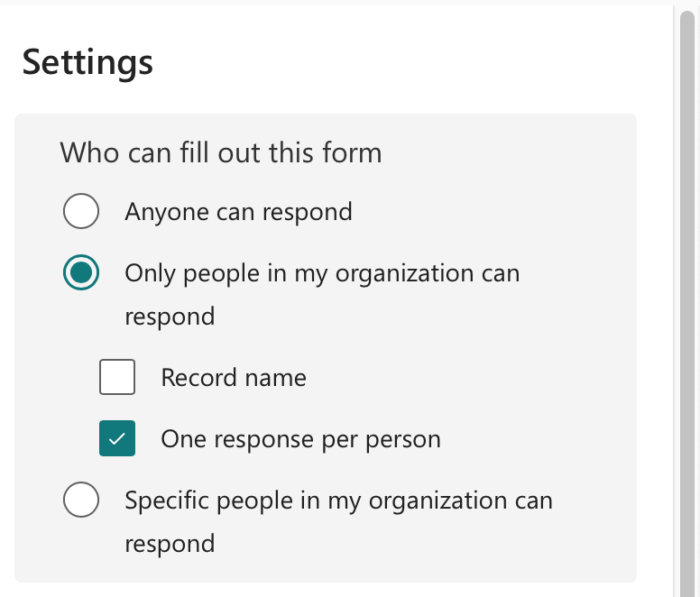Uncheck the One response per person checkbox

click(117, 439)
